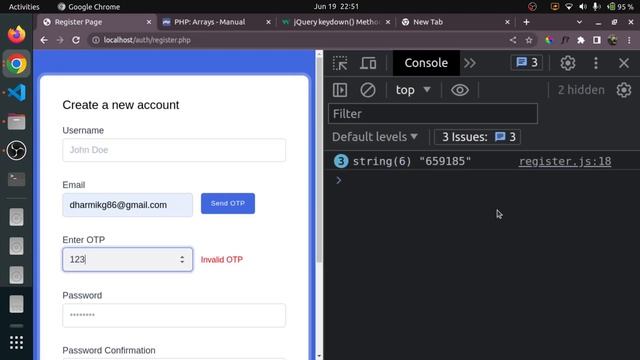
Task: Close the PHP: Arrays tab
Action: [x=268, y=22]
